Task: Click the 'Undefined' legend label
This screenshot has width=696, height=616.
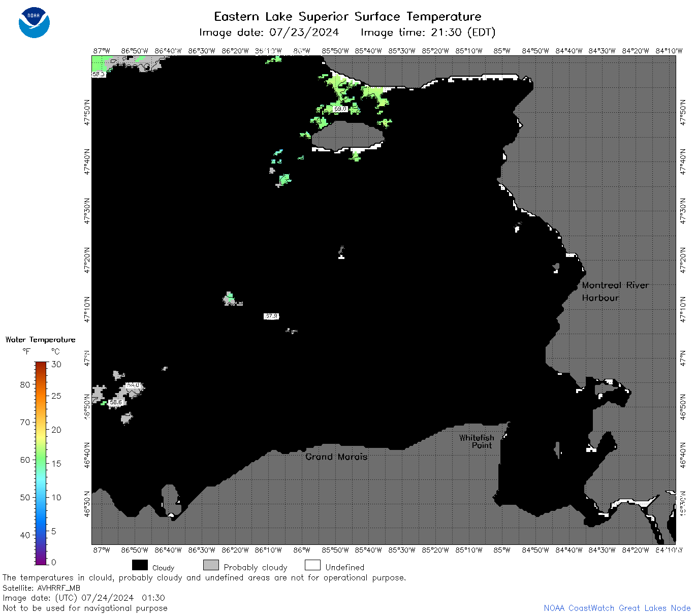Action: tap(345, 567)
